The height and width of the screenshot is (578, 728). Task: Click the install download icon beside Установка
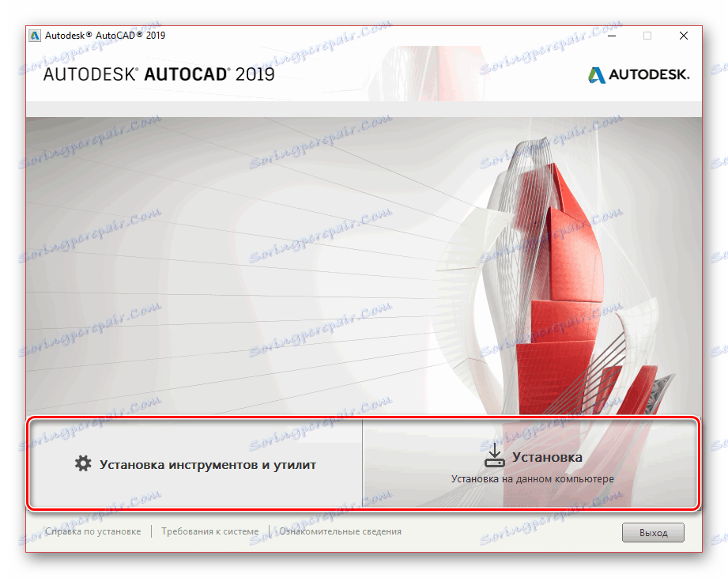[495, 455]
